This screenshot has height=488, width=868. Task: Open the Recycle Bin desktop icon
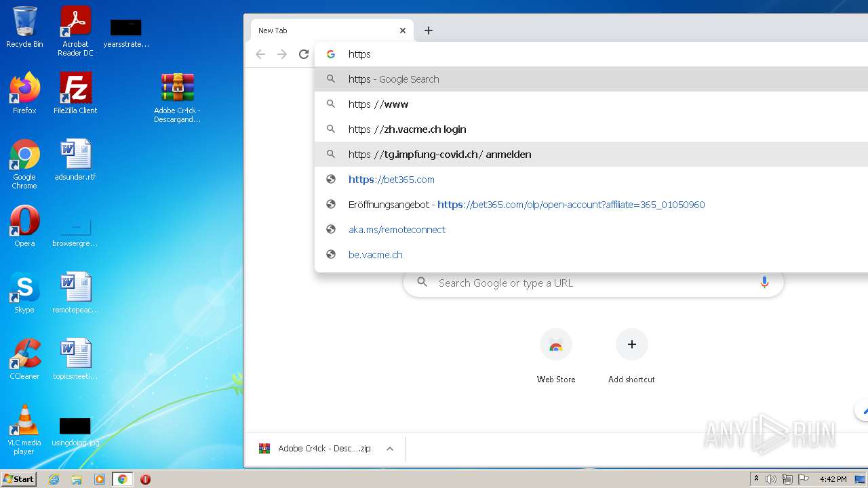[24, 27]
